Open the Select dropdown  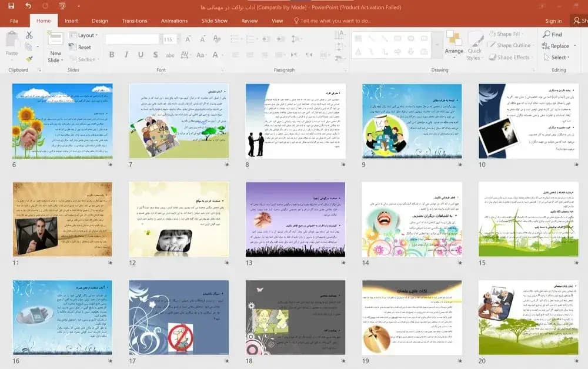pyautogui.click(x=557, y=58)
